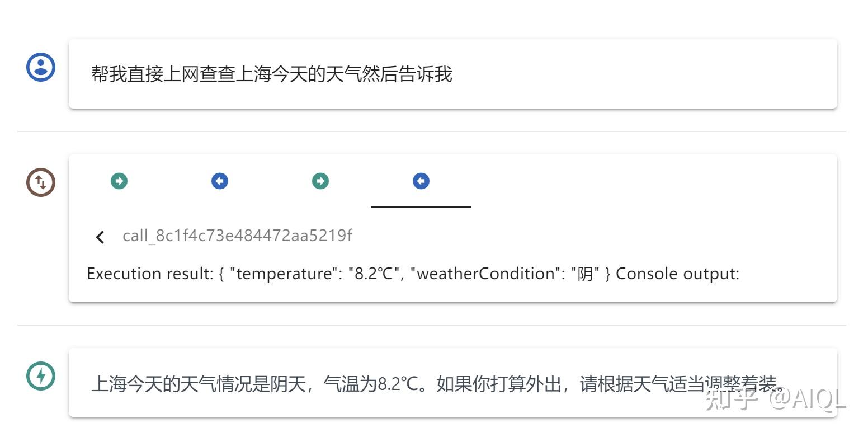Select the second green right-arrow step icon

click(320, 180)
